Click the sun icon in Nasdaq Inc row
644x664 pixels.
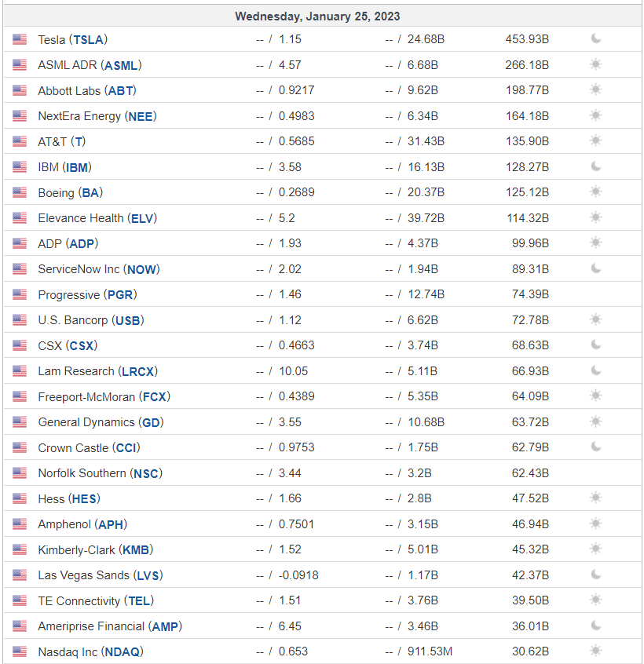point(595,651)
